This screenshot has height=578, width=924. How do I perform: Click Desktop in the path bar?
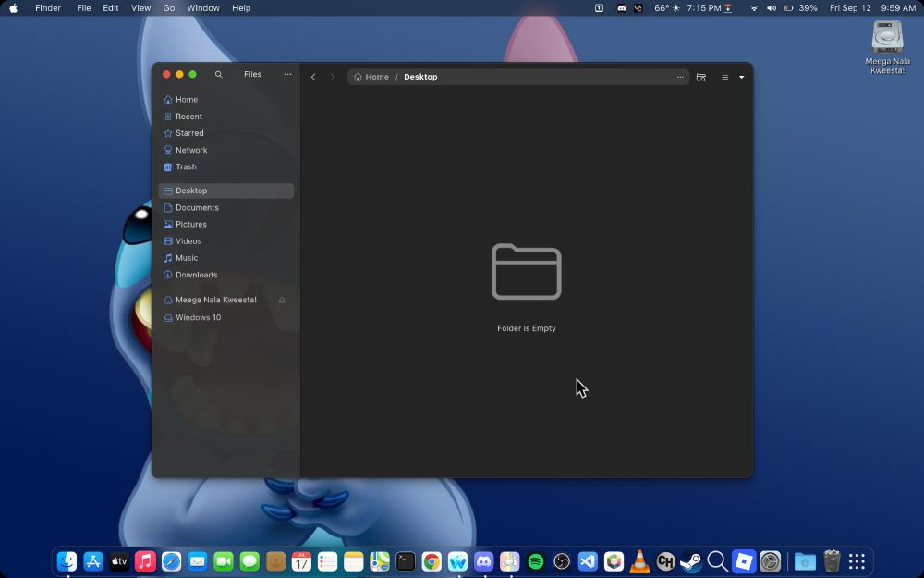[420, 77]
